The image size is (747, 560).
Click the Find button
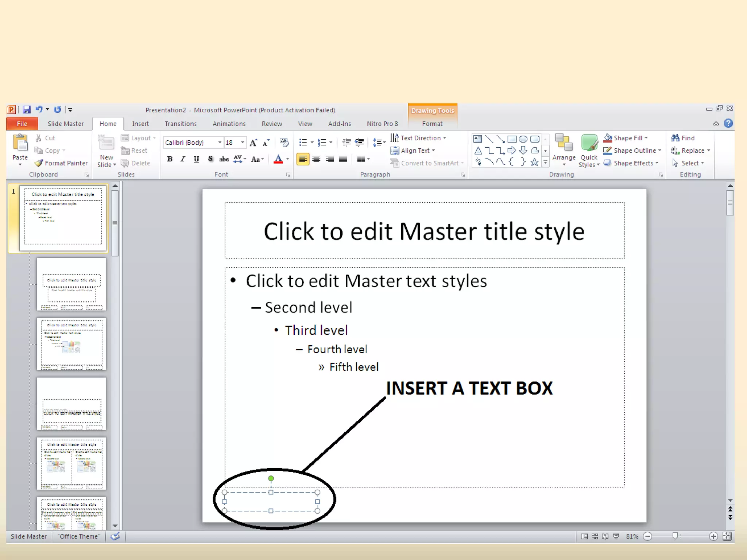tap(683, 138)
